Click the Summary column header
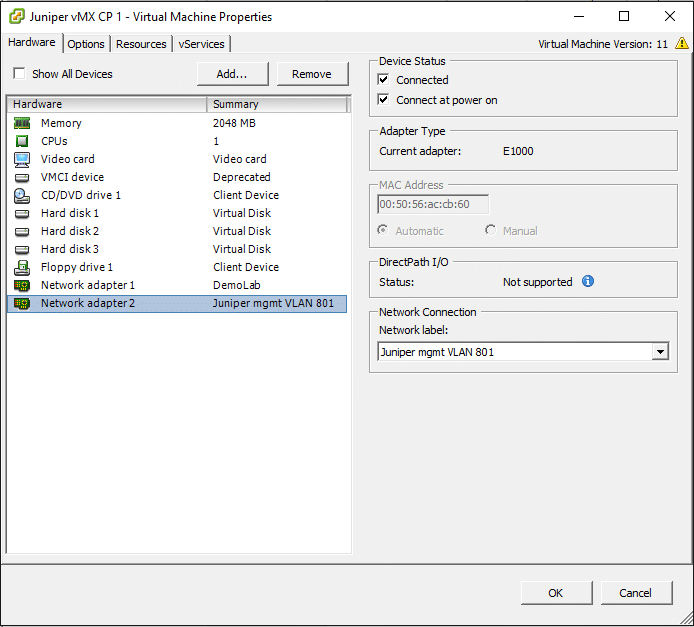 [278, 104]
